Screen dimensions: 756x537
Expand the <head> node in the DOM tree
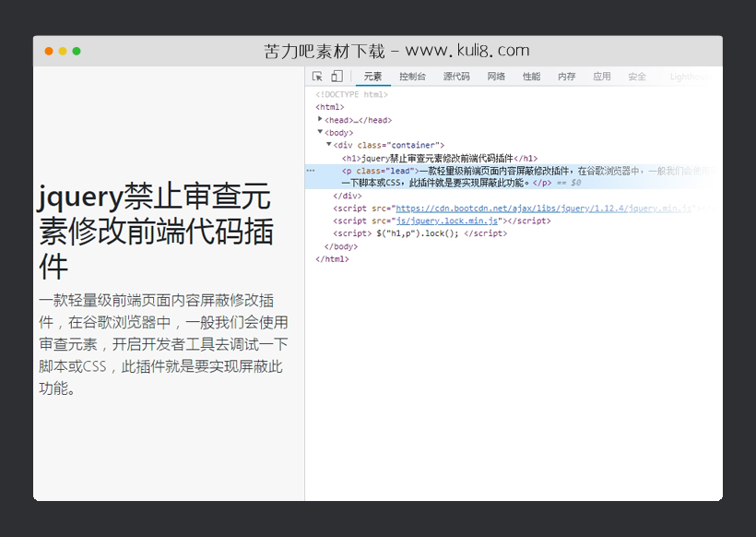tap(319, 119)
